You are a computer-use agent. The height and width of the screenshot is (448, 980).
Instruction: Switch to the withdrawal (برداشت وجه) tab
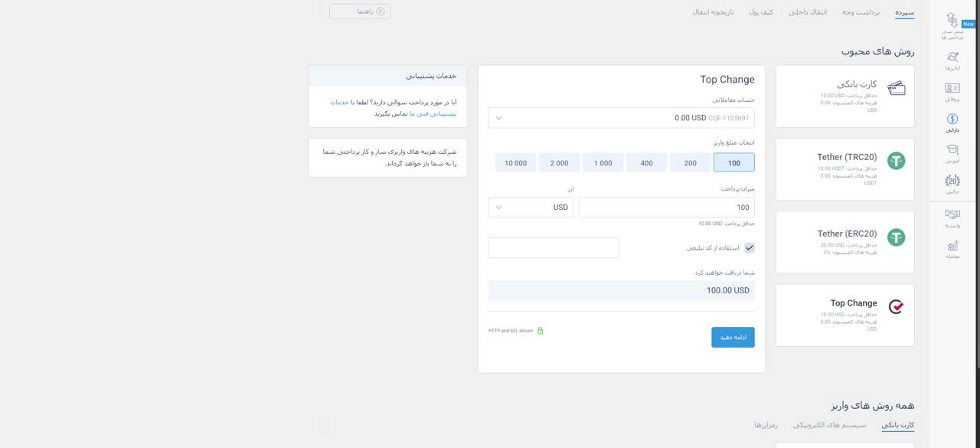point(861,12)
